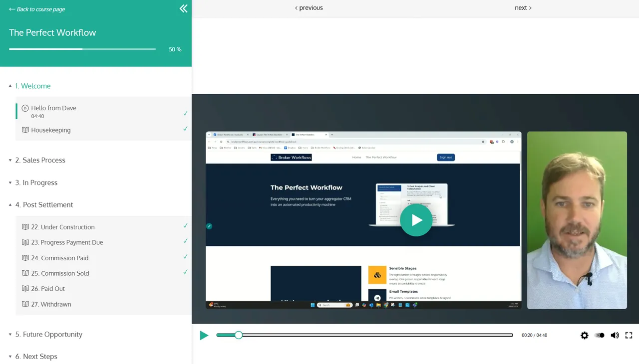The width and height of the screenshot is (639, 364).
Task: Go back to course page
Action: pos(37,9)
